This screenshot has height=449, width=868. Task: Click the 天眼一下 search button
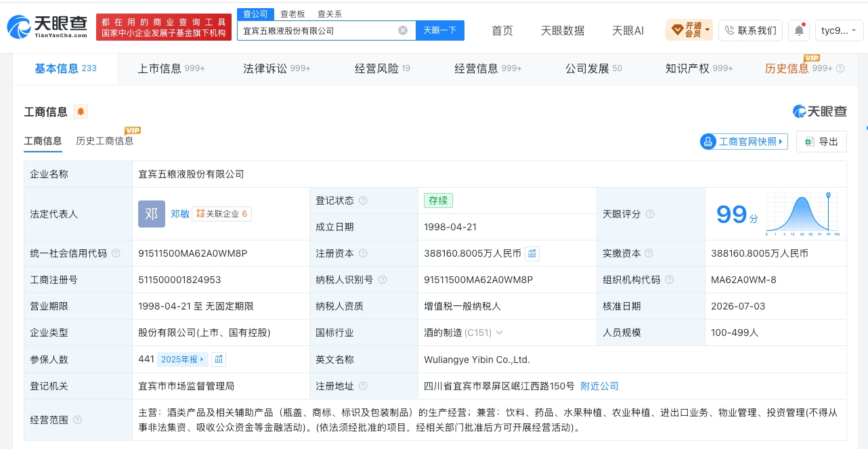pos(440,30)
